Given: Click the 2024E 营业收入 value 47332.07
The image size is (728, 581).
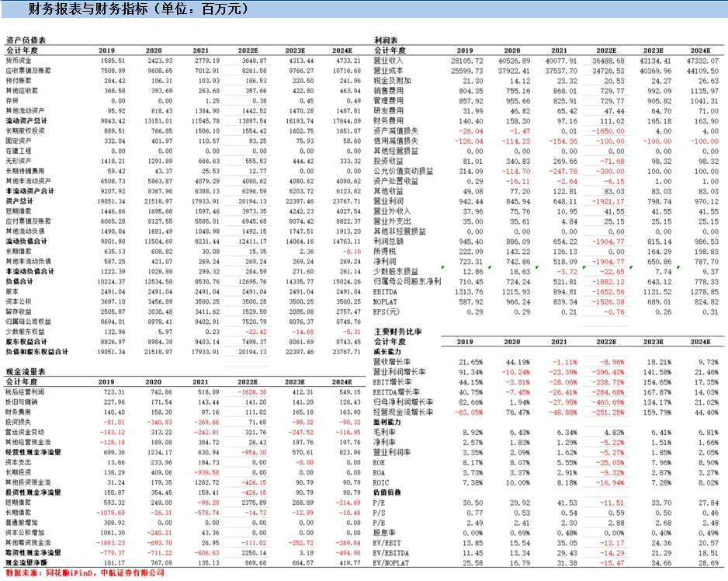Looking at the screenshot, I should coord(702,61).
